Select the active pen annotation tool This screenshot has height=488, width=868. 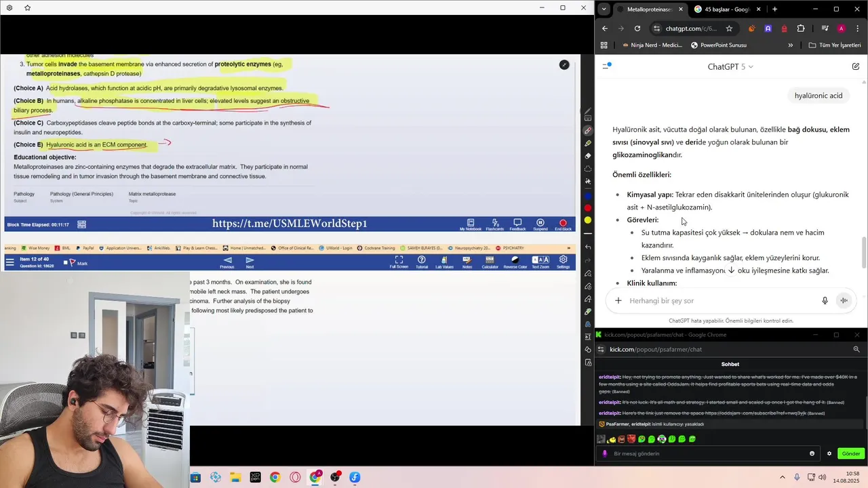point(588,131)
